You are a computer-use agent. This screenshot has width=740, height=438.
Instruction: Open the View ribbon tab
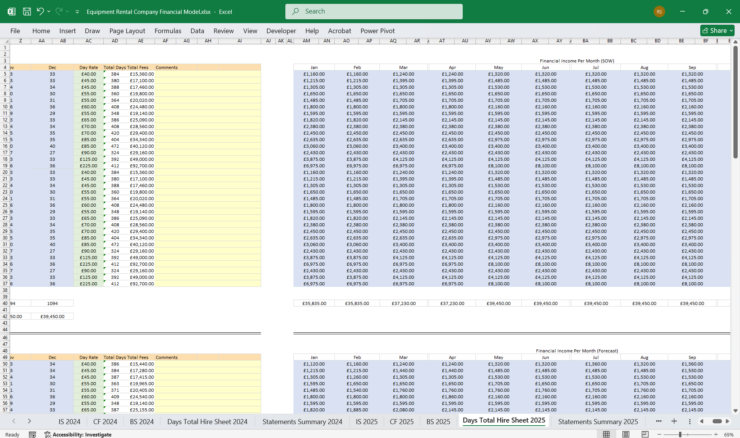coord(250,31)
